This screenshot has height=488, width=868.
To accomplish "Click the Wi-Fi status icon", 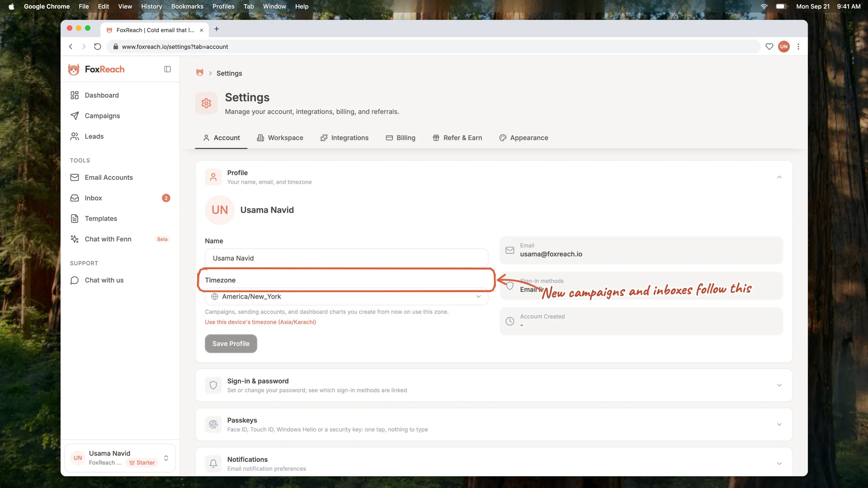I will pyautogui.click(x=764, y=6).
